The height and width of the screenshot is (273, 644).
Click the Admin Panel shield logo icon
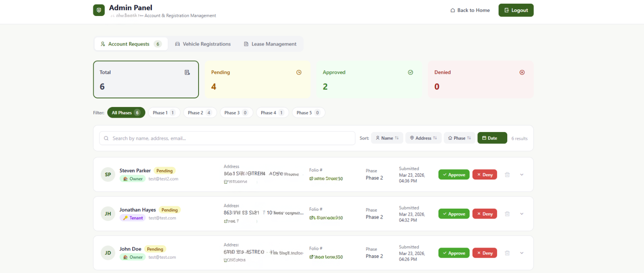tap(99, 10)
